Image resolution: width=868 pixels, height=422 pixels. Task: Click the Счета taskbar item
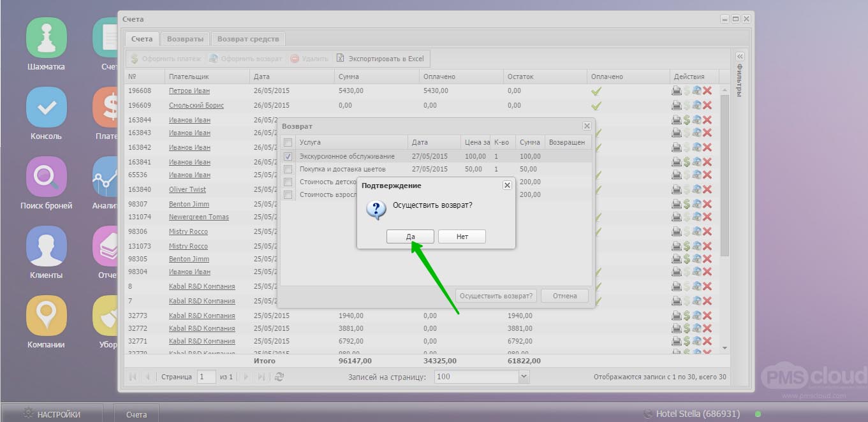[x=136, y=414]
